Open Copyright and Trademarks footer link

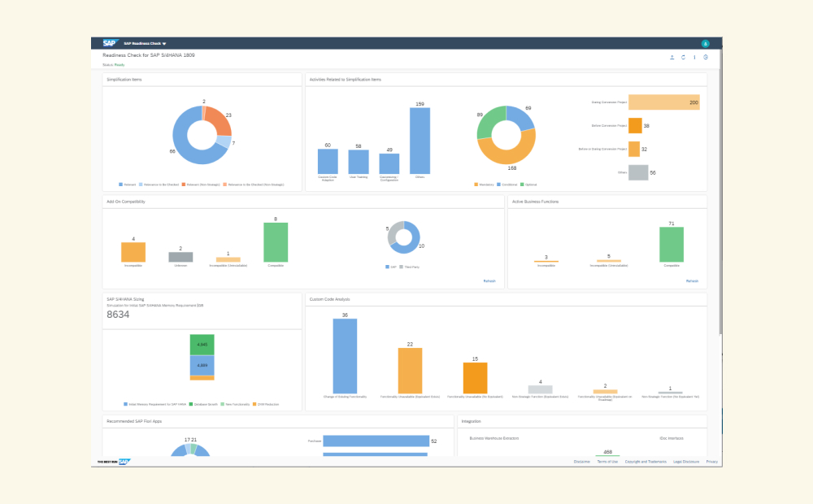pyautogui.click(x=646, y=462)
